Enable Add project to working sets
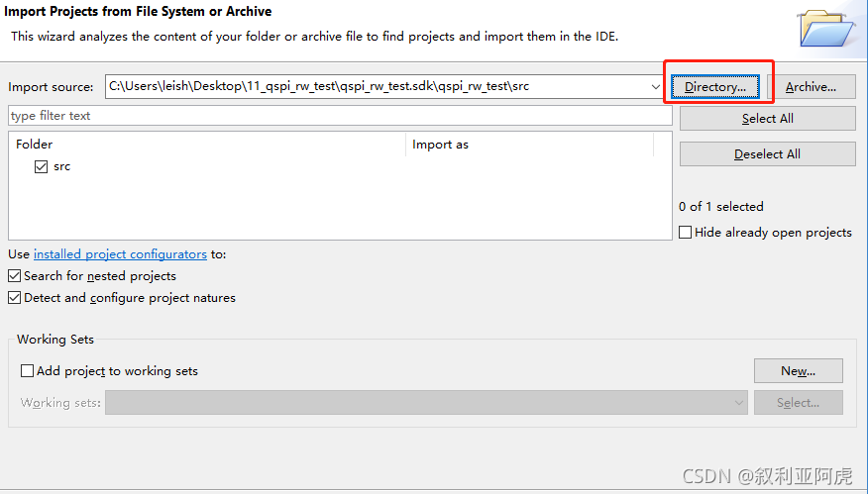 pos(27,370)
